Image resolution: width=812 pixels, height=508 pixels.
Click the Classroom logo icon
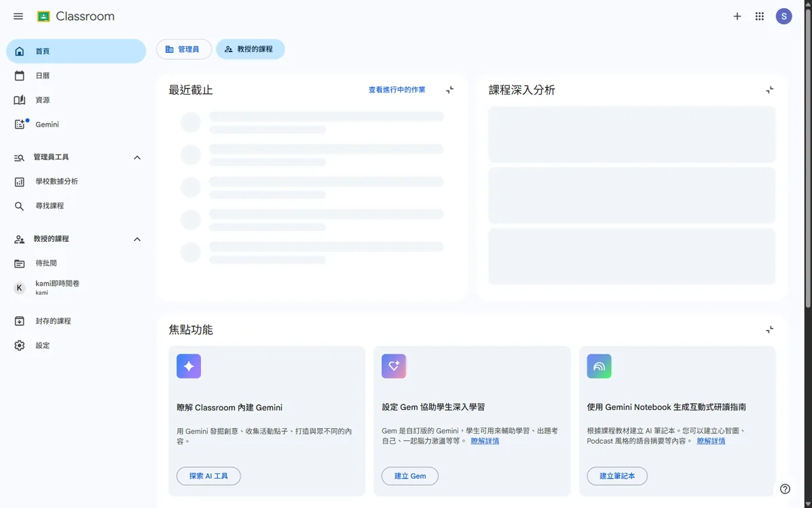[x=44, y=16]
